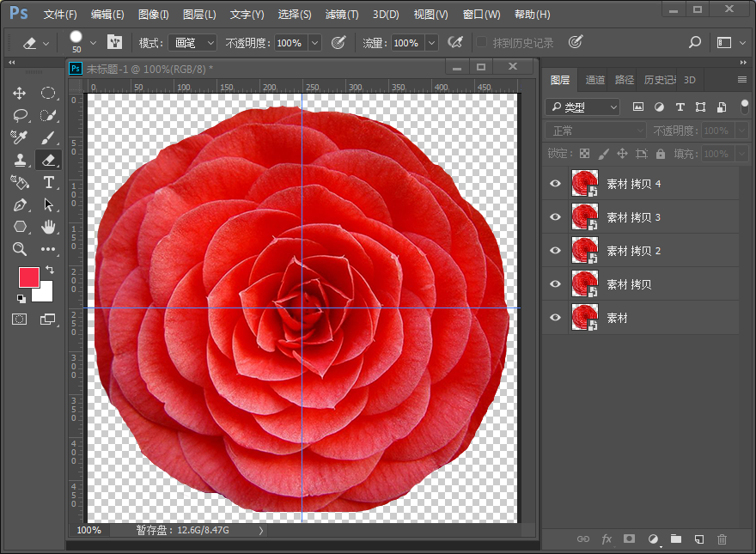This screenshot has width=756, height=554.
Task: Select the Pen tool
Action: [x=19, y=204]
